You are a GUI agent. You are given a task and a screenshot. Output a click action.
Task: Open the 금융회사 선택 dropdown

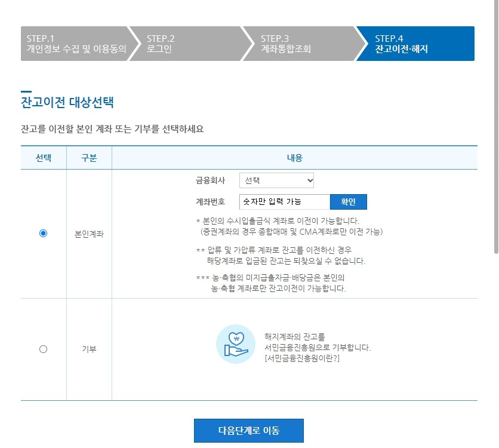(x=276, y=180)
